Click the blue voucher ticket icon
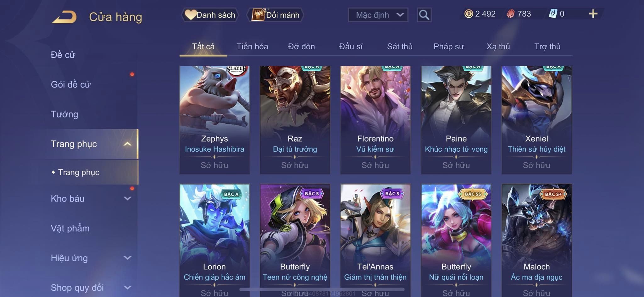 [553, 14]
